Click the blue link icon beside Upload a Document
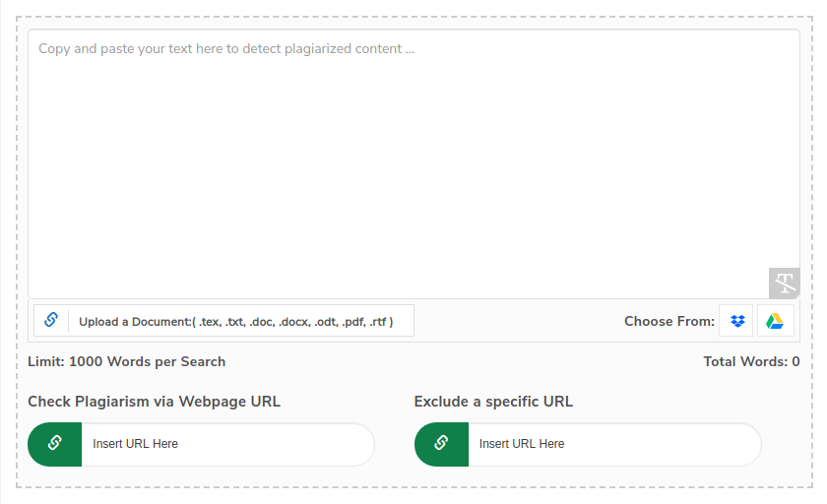Screen dimensions: 827x504 [x=51, y=320]
